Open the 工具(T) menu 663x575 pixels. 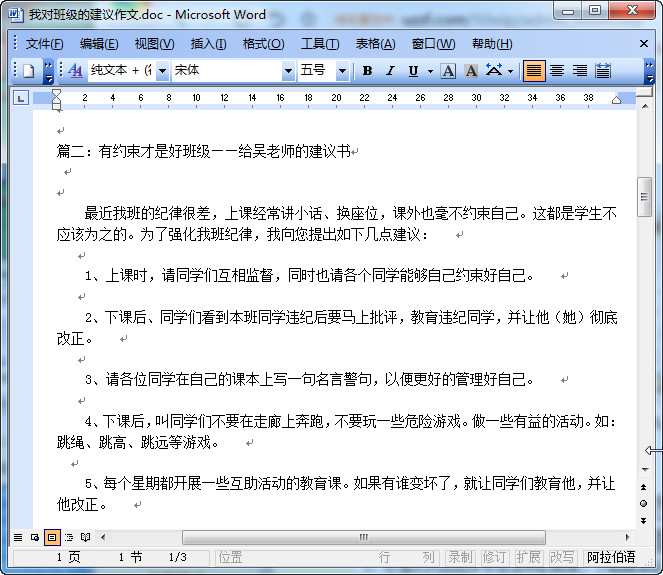point(320,44)
